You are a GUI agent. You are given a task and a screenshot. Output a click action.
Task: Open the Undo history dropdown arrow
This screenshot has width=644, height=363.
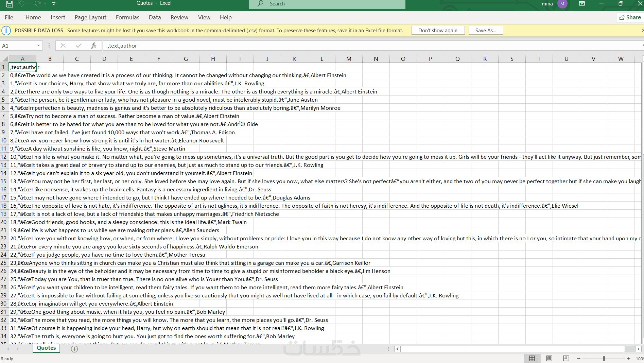29,4
